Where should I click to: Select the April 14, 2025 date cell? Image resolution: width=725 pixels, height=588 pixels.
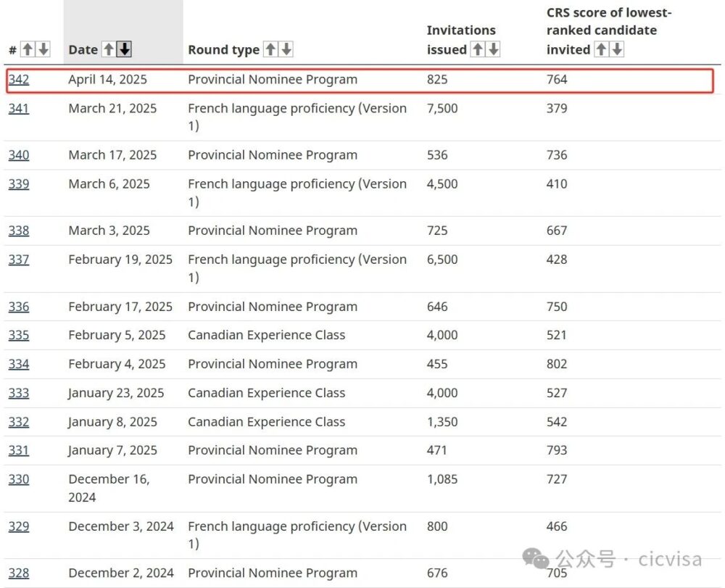coord(107,80)
